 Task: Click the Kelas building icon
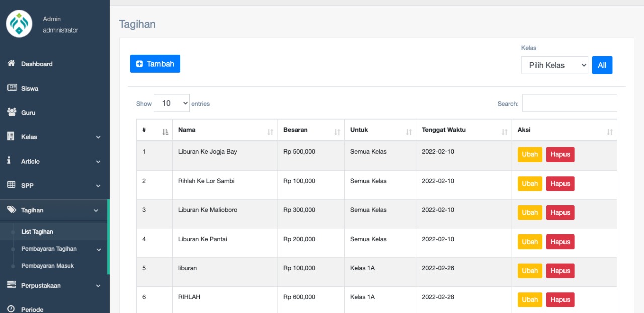point(11,136)
